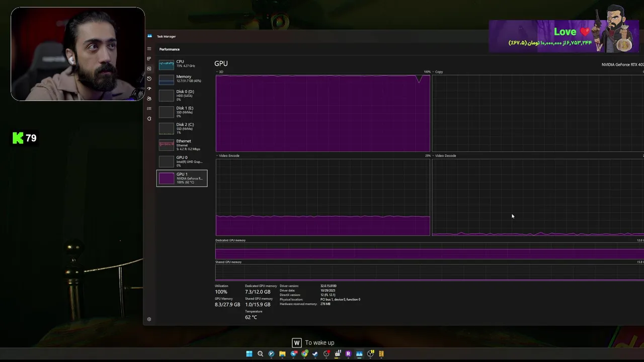The image size is (644, 362).
Task: Open Telegram from the taskbar
Action: [293, 354]
